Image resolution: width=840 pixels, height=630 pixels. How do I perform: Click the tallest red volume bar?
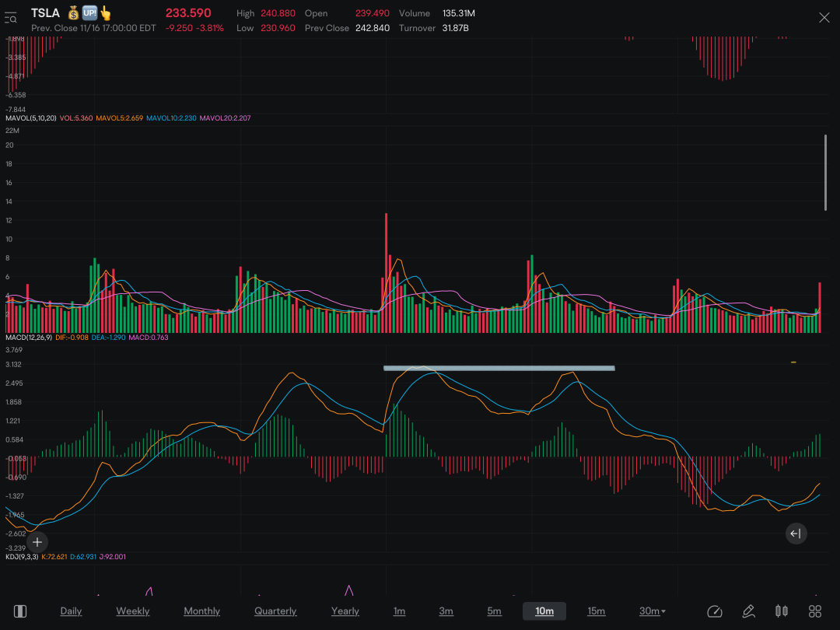386,273
